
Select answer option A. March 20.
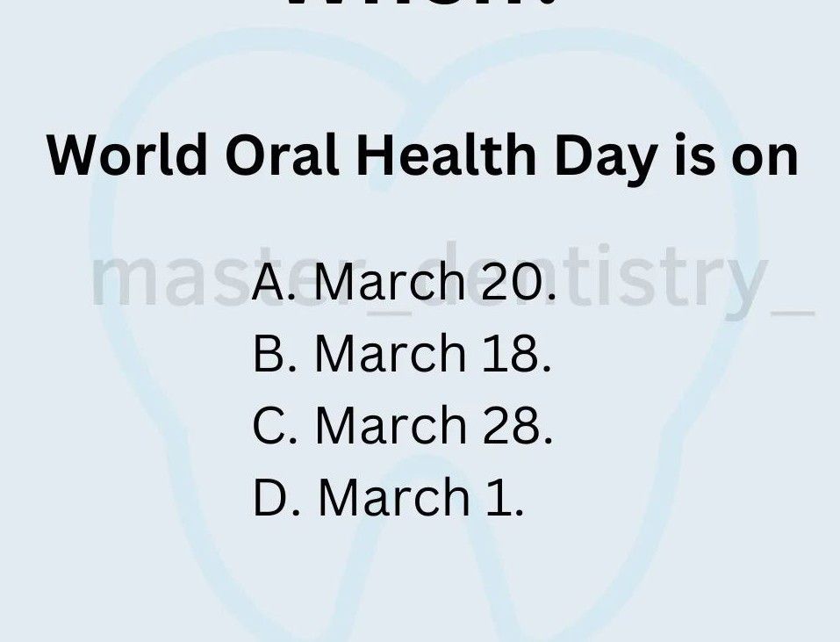click(x=404, y=282)
